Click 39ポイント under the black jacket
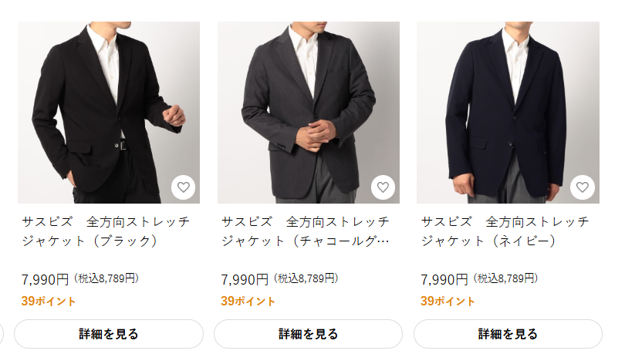625x364 pixels. pyautogui.click(x=49, y=301)
